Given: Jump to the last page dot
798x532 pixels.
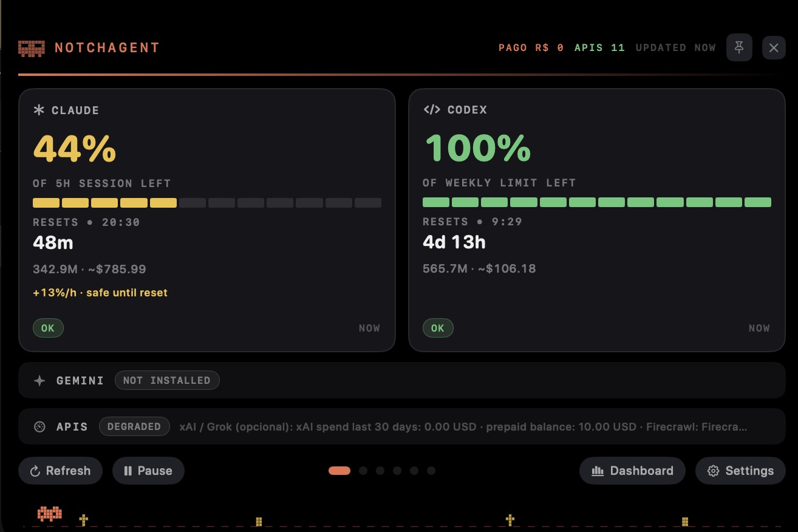Looking at the screenshot, I should (x=431, y=471).
